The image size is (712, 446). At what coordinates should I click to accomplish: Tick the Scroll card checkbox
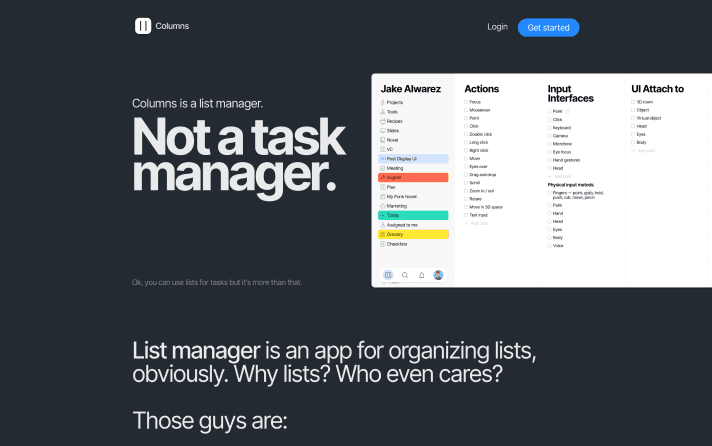tap(466, 183)
